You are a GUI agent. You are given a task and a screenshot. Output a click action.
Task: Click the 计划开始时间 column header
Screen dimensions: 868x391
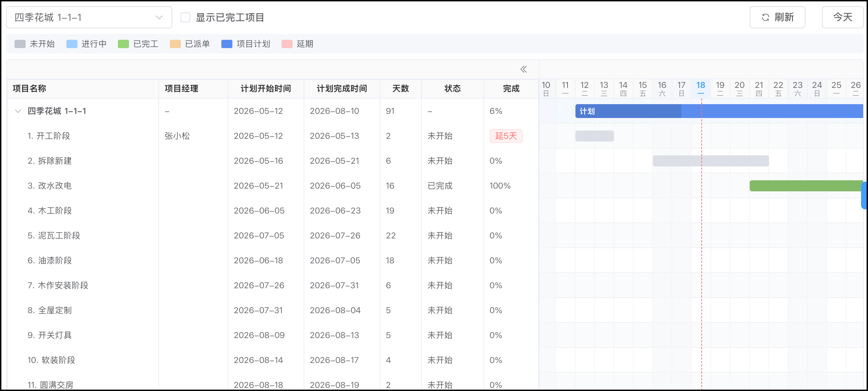(x=266, y=89)
